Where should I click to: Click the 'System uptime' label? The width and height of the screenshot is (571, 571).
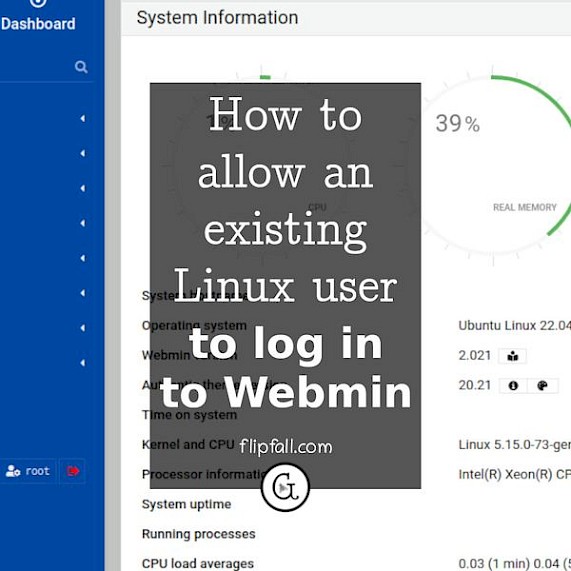(186, 504)
